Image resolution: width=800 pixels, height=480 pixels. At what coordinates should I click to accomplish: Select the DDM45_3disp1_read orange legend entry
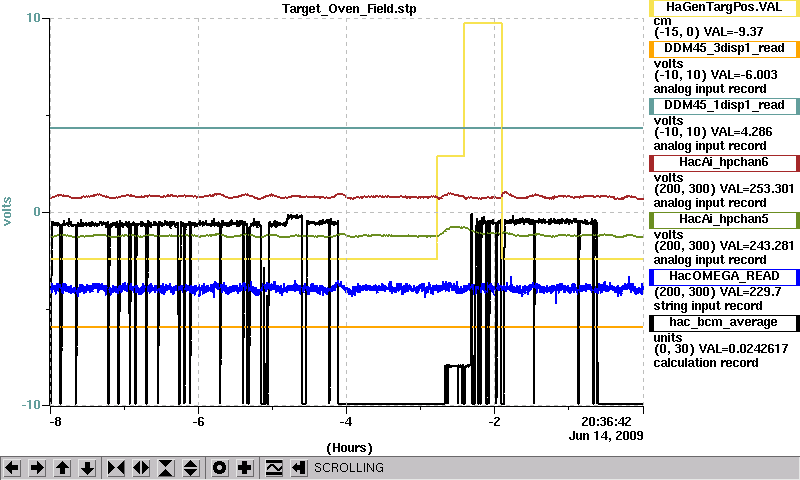tap(724, 48)
